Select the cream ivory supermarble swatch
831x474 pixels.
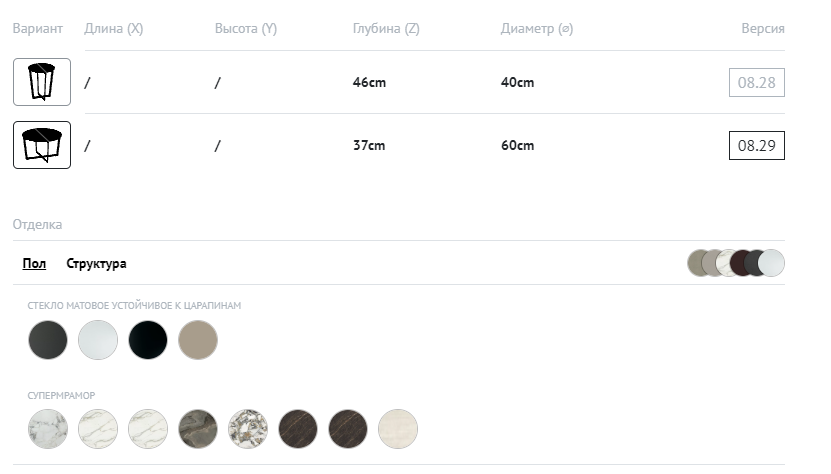398,428
